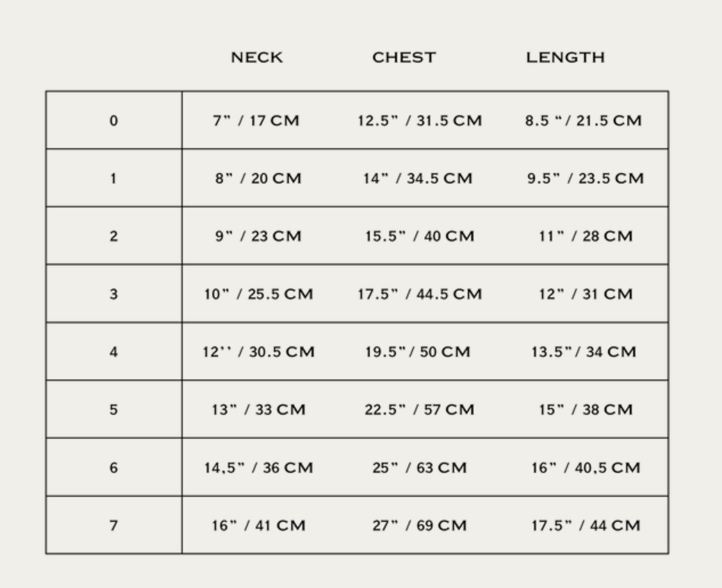The image size is (722, 588).
Task: Select length cell 16" / 40,5 CM
Action: pyautogui.click(x=585, y=467)
